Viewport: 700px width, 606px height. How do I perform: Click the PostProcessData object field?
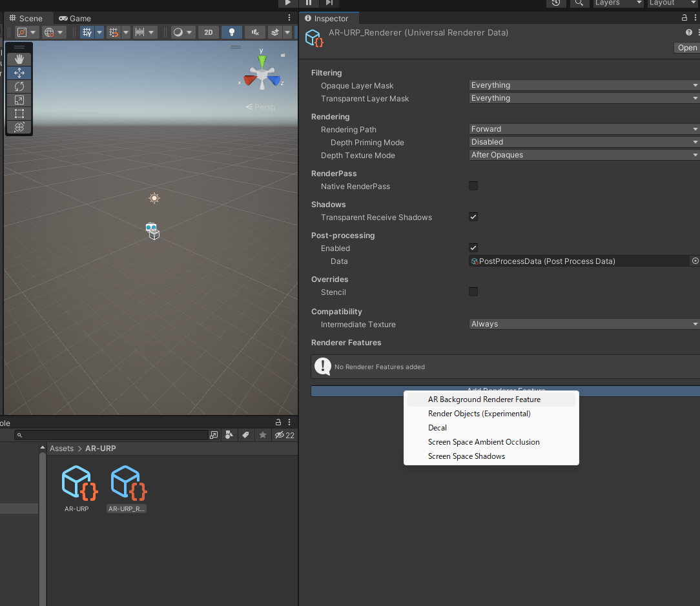pyautogui.click(x=579, y=261)
